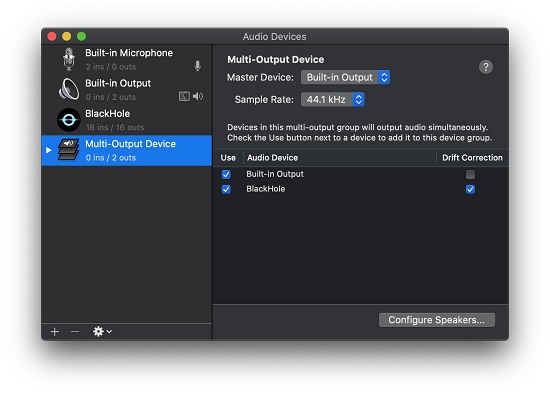The height and width of the screenshot is (395, 550).
Task: Click Built-in Output row in device table
Action: (x=361, y=174)
